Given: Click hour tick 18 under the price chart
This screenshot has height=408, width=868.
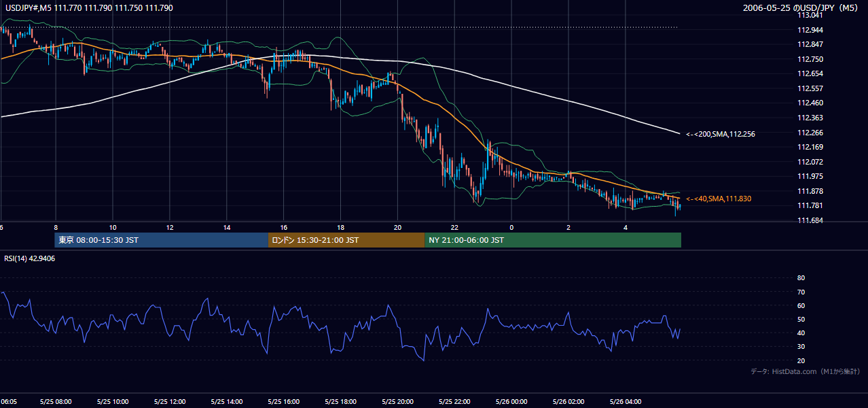Looking at the screenshot, I should [341, 227].
